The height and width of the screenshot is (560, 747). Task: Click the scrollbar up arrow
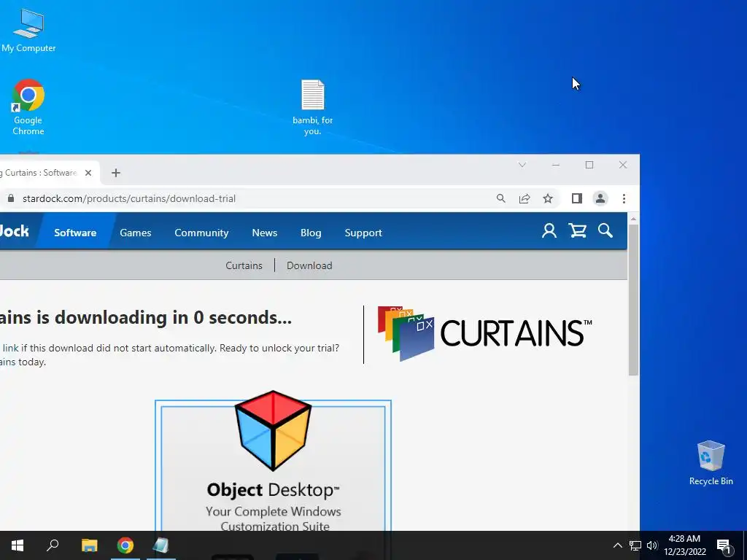click(x=633, y=219)
